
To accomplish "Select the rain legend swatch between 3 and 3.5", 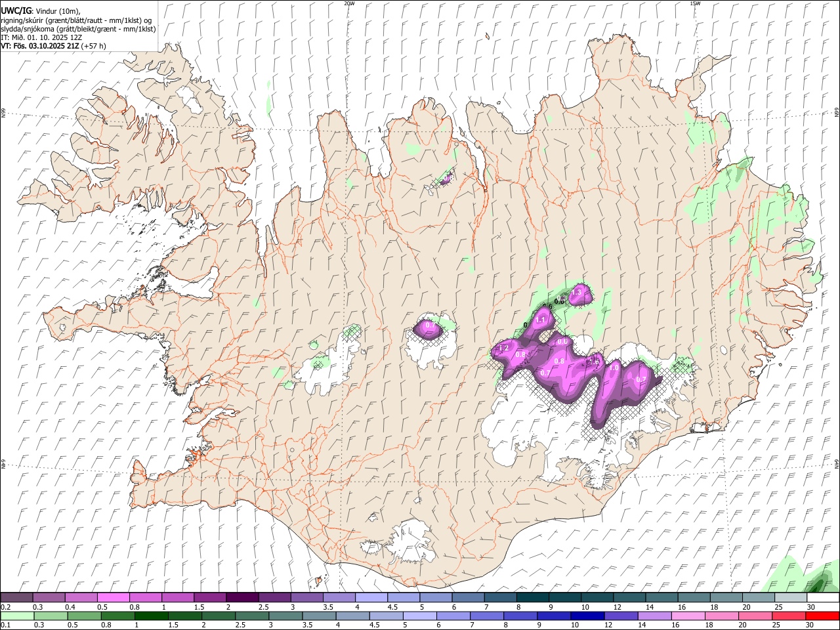I will [x=285, y=616].
